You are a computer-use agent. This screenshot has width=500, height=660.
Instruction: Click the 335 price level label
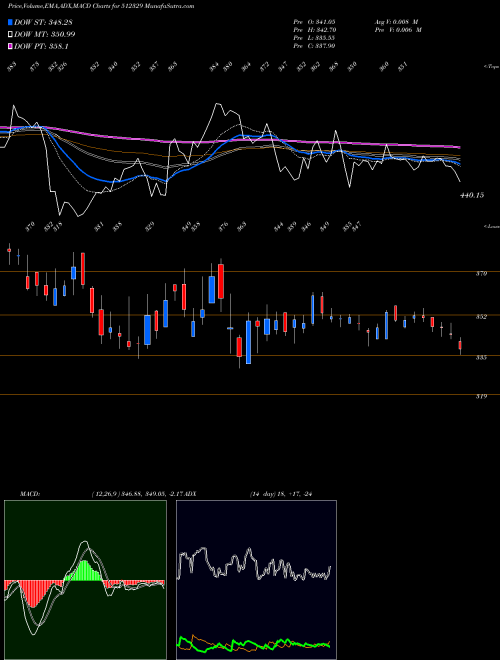(x=481, y=357)
